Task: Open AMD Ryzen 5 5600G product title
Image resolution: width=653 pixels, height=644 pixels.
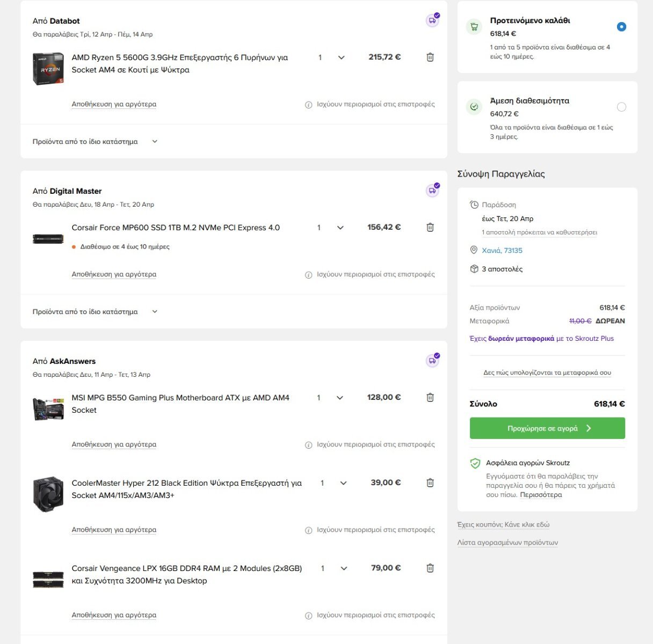Action: (180, 63)
